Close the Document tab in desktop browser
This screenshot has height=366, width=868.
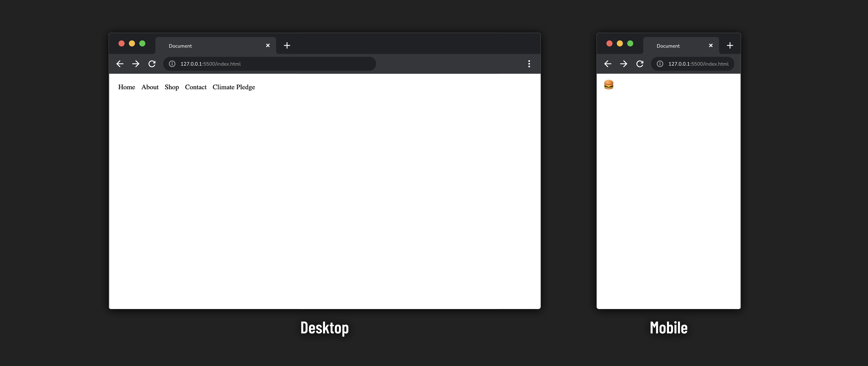pyautogui.click(x=268, y=45)
